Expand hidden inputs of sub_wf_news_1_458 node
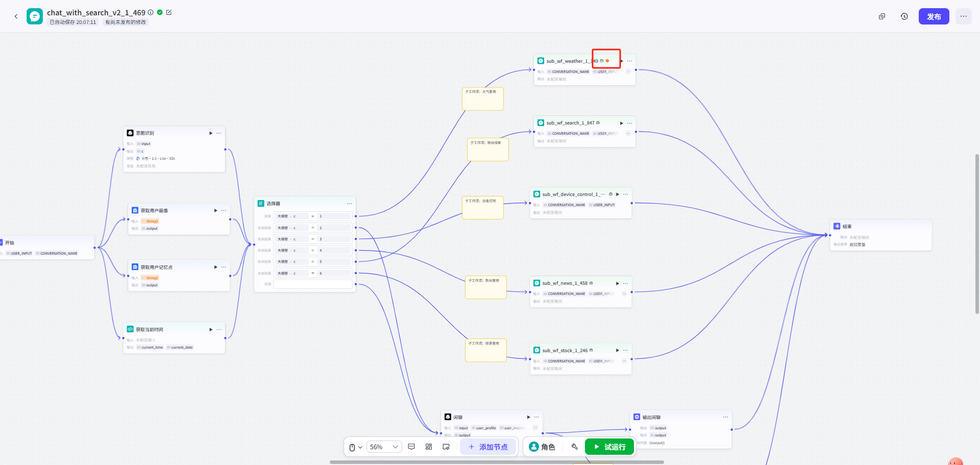The height and width of the screenshot is (465, 980). (624, 294)
